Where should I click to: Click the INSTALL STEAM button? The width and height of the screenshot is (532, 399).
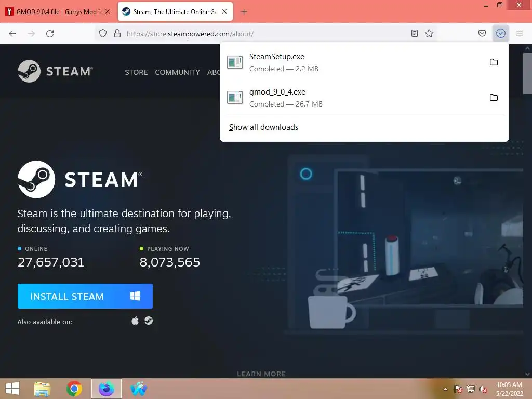click(85, 296)
